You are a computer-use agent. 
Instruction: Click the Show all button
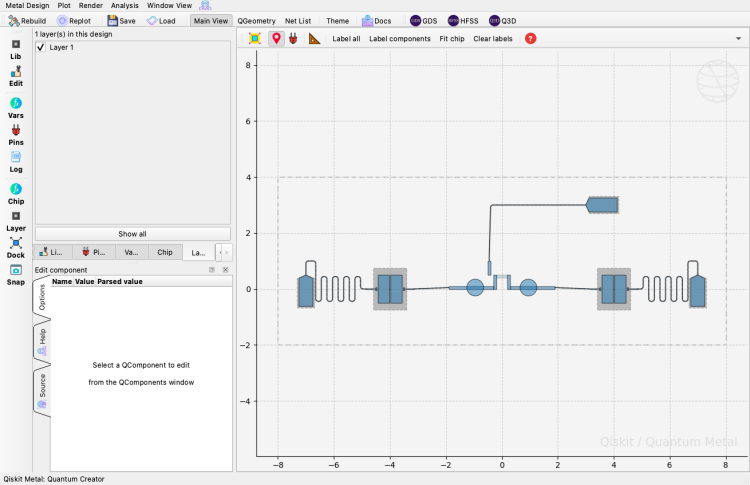point(132,234)
